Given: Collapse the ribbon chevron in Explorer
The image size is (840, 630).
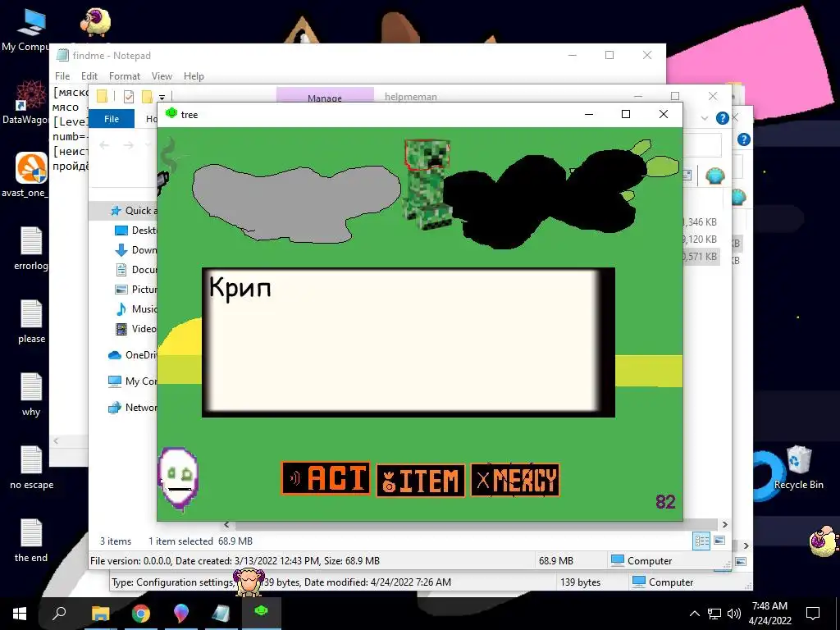Looking at the screenshot, I should [705, 118].
